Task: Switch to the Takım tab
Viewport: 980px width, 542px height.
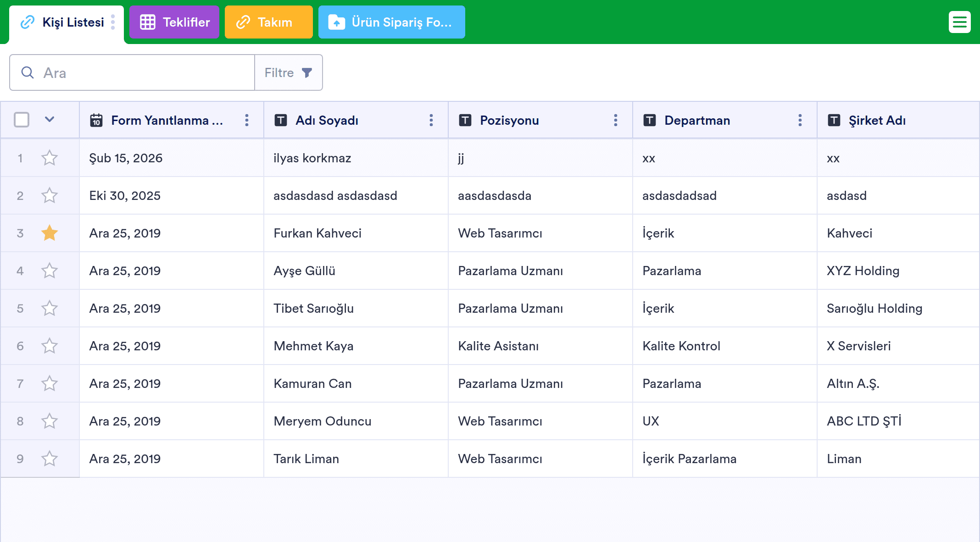Action: pyautogui.click(x=268, y=22)
